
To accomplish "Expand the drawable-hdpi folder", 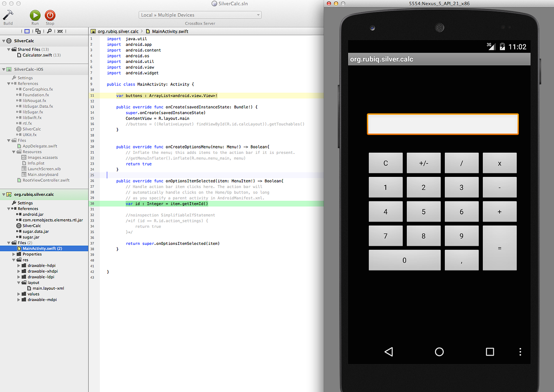I will 18,265.
